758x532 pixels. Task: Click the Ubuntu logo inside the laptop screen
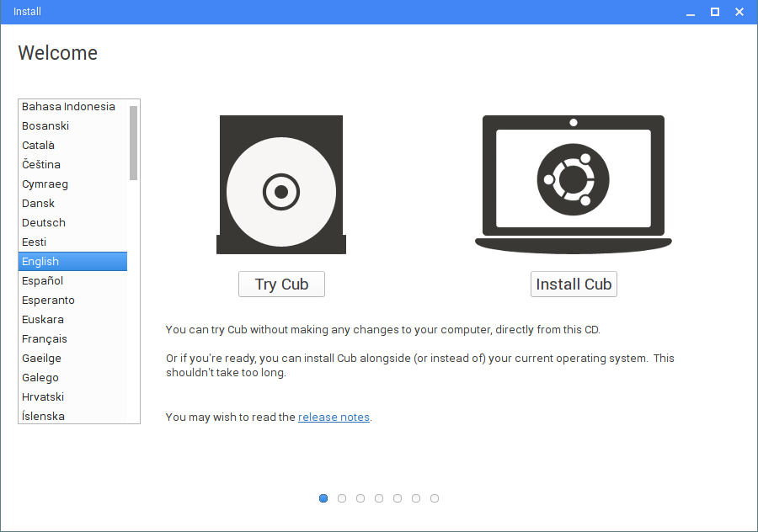pos(573,177)
